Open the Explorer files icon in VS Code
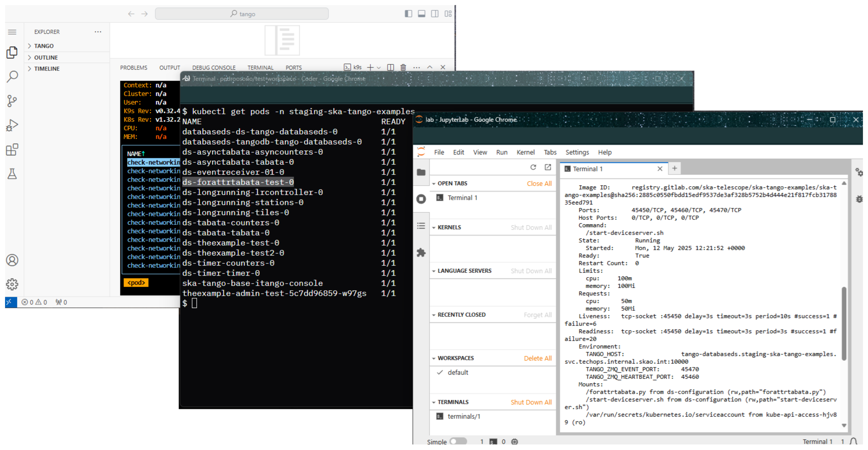This screenshot has height=450, width=868. coord(12,53)
